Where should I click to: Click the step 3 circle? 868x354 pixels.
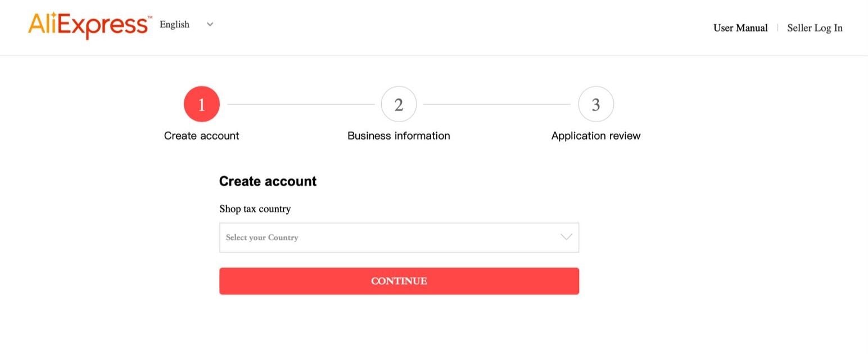596,104
